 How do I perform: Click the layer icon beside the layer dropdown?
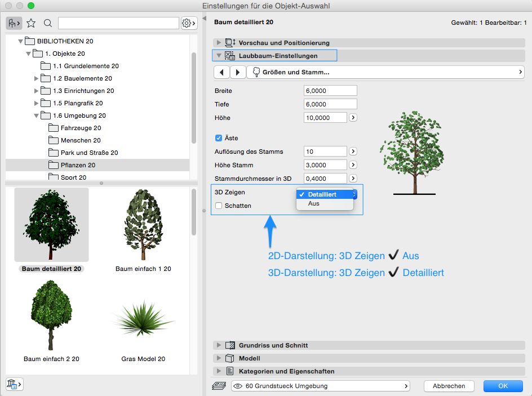tap(220, 386)
